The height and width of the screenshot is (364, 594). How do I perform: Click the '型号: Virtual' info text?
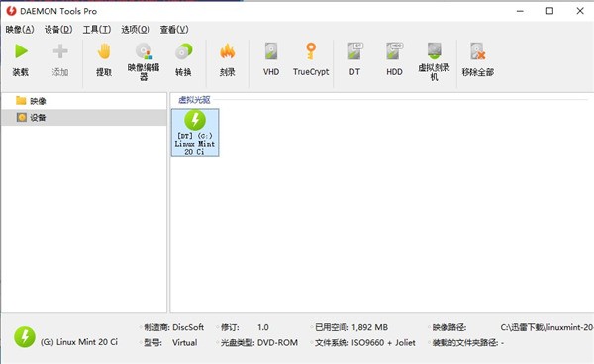coord(170,343)
